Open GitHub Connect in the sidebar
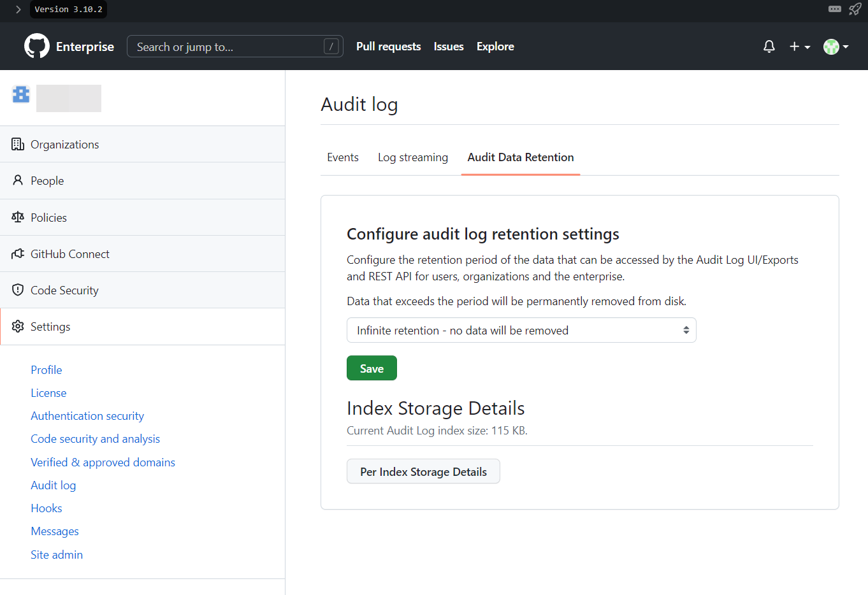This screenshot has height=595, width=868. pyautogui.click(x=142, y=254)
